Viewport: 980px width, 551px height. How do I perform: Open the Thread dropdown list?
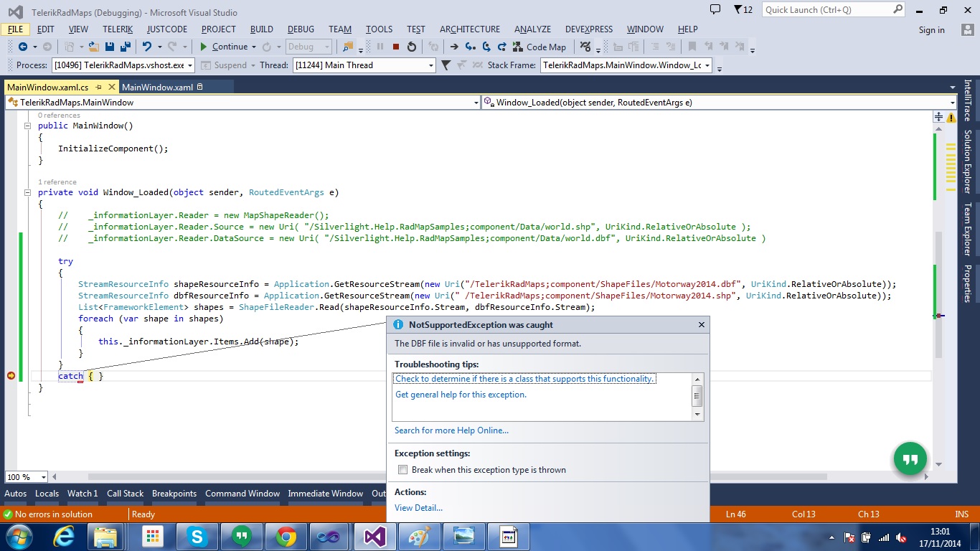point(431,65)
